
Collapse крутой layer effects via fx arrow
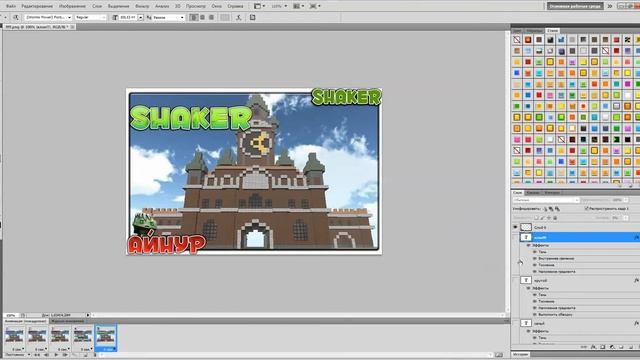(637, 280)
